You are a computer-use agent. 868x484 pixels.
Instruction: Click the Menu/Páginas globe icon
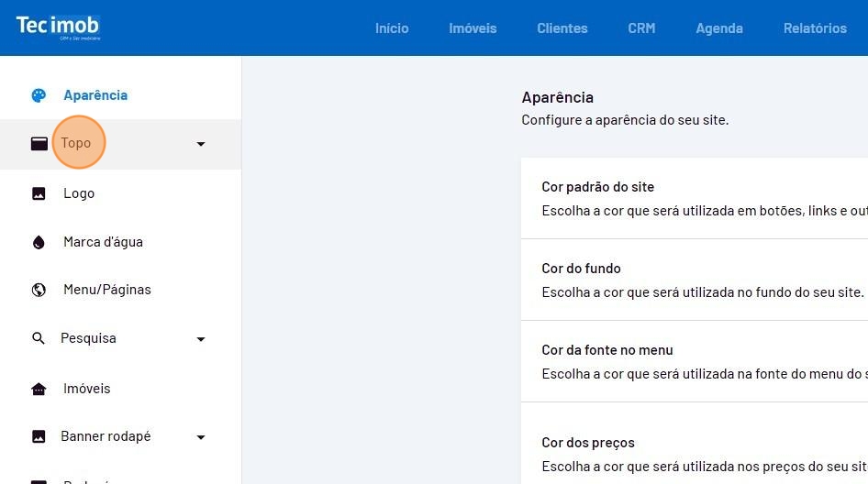click(x=39, y=290)
